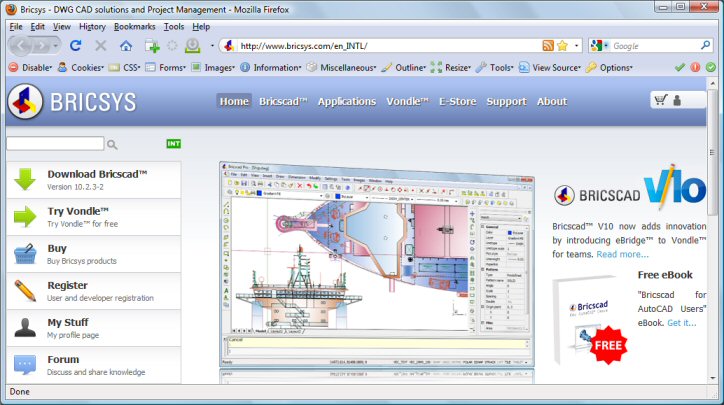The width and height of the screenshot is (724, 405).
Task: Open the Help menu
Action: (201, 26)
